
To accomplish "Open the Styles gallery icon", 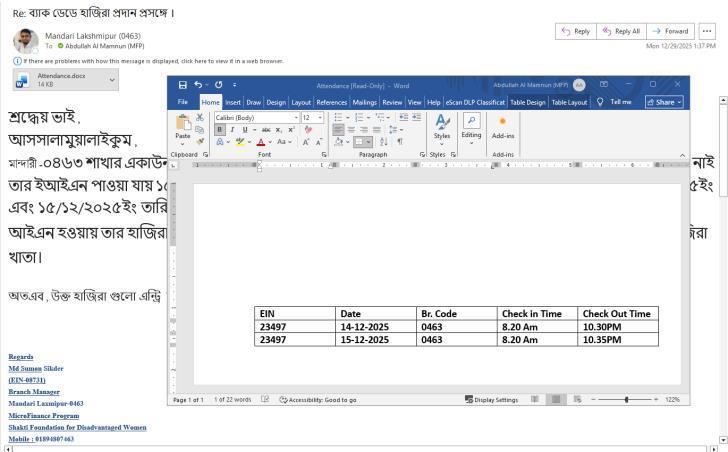I will [442, 124].
